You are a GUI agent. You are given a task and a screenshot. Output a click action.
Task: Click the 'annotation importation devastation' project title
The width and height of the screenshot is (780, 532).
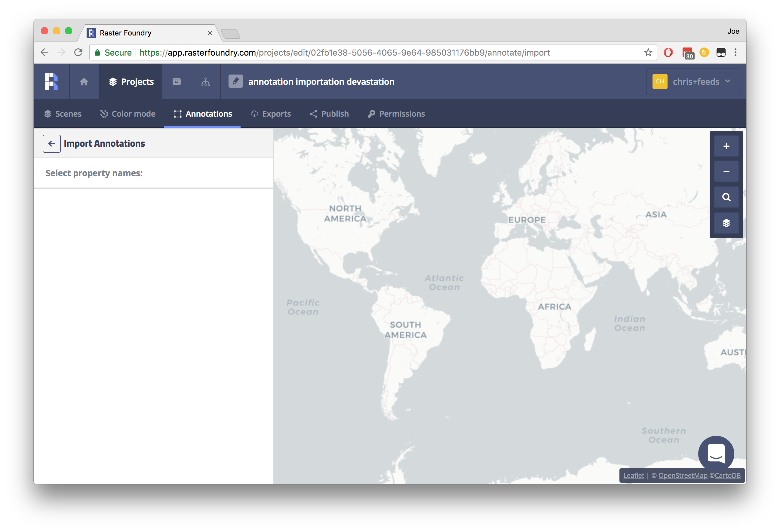point(321,81)
